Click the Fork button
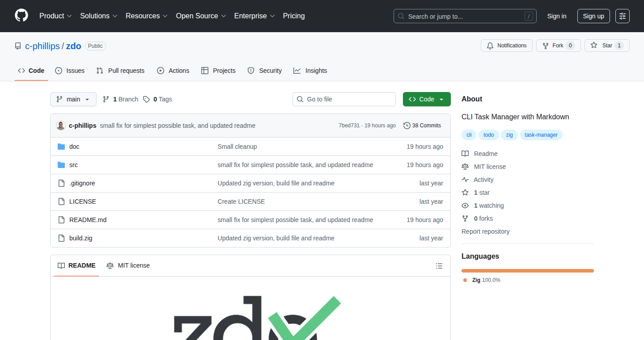The width and height of the screenshot is (644, 340). [558, 46]
